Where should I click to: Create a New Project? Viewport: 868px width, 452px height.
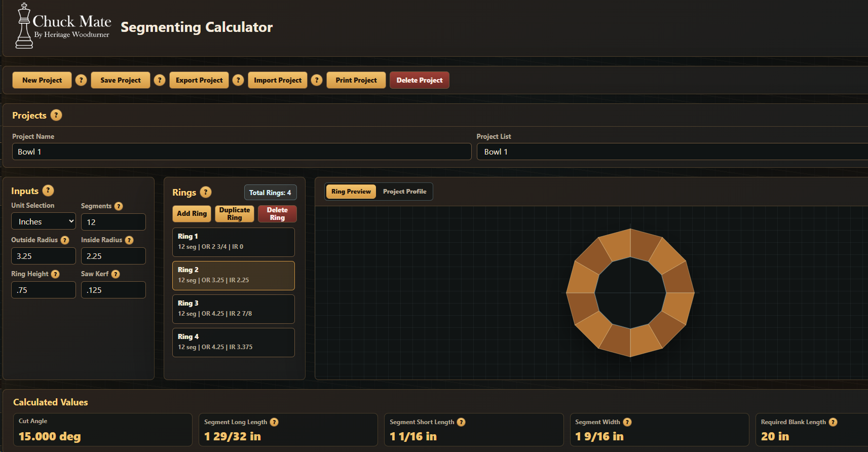(42, 80)
